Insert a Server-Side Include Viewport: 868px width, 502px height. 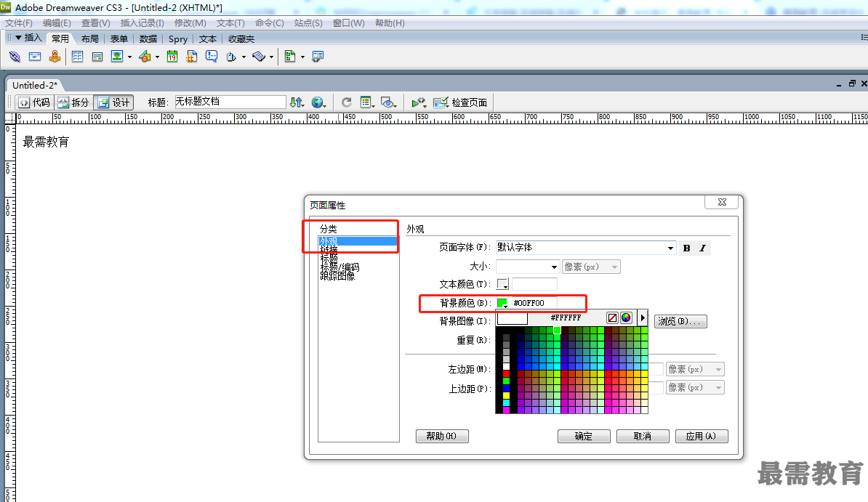click(191, 57)
